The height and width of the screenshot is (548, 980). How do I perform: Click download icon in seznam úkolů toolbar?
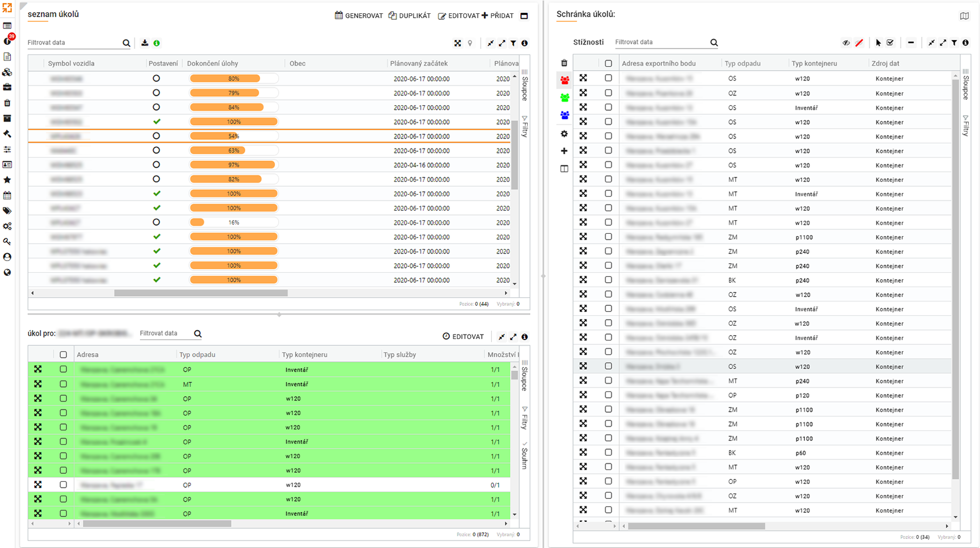pyautogui.click(x=145, y=43)
